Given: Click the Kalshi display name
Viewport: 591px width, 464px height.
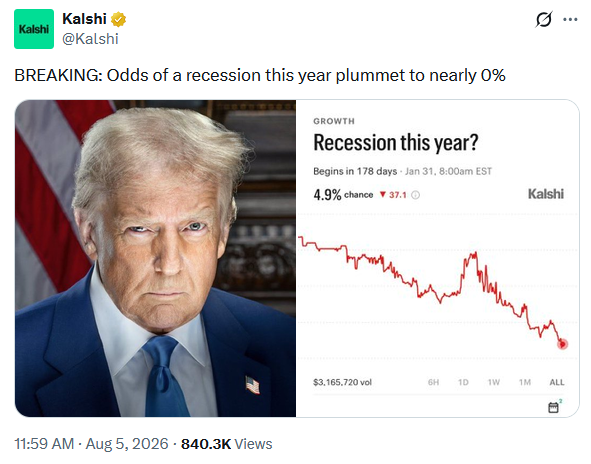Looking at the screenshot, I should point(84,19).
